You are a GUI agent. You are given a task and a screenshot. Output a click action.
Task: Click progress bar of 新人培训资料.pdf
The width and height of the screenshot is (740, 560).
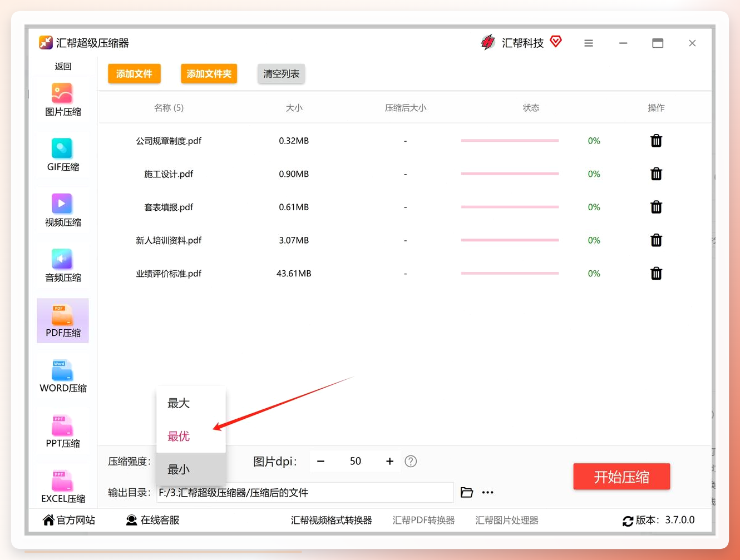pyautogui.click(x=510, y=240)
